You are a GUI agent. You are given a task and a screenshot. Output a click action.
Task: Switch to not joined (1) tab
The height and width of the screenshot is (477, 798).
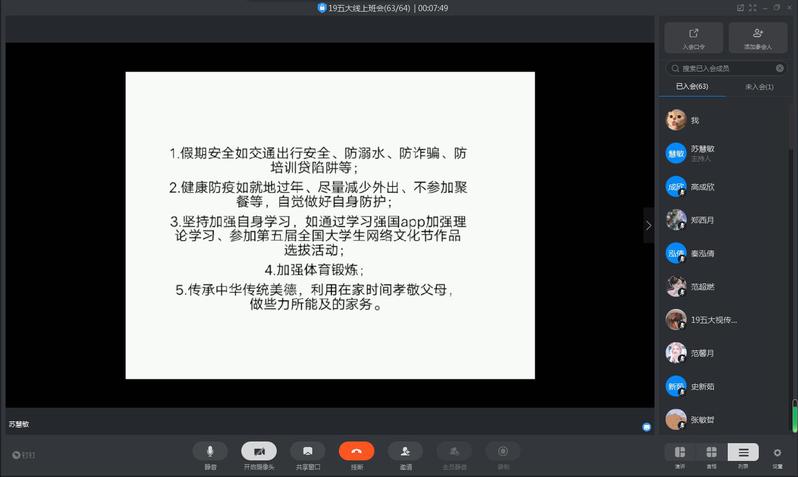[759, 87]
